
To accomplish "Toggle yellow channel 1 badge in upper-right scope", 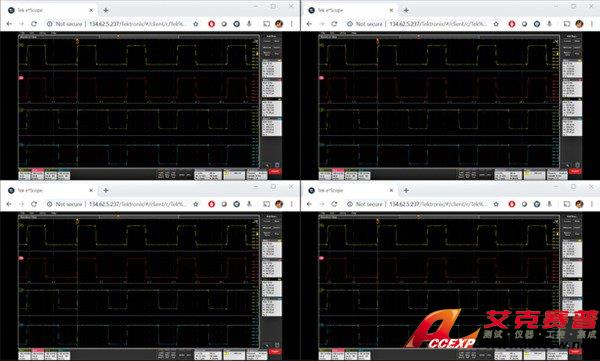I will tap(325, 175).
